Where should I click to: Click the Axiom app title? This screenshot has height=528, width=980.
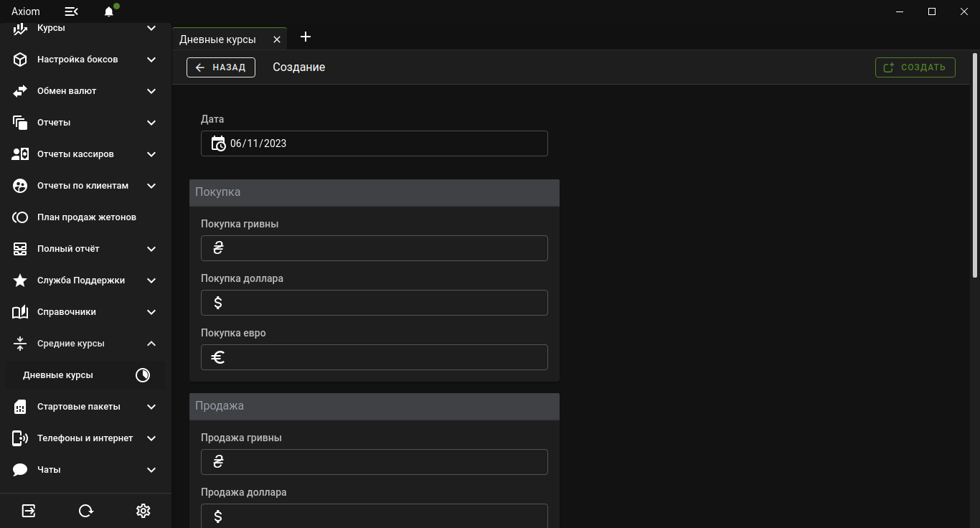26,11
